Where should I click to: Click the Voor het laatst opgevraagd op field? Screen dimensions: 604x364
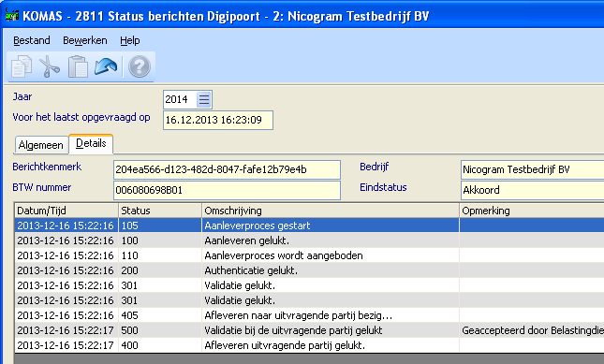pos(218,120)
